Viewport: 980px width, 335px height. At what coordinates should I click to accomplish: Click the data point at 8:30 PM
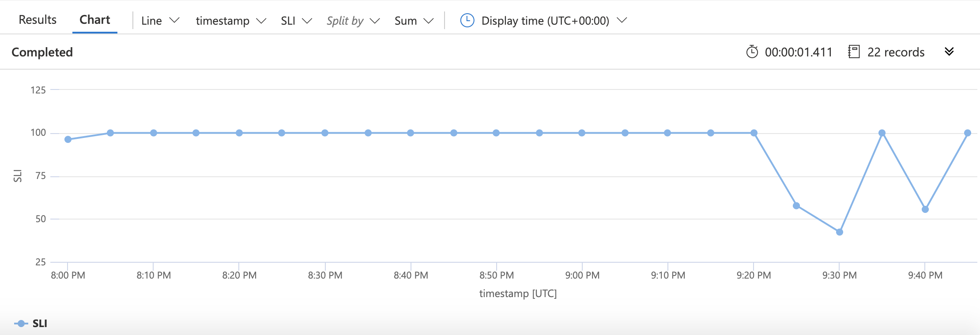pyautogui.click(x=325, y=133)
